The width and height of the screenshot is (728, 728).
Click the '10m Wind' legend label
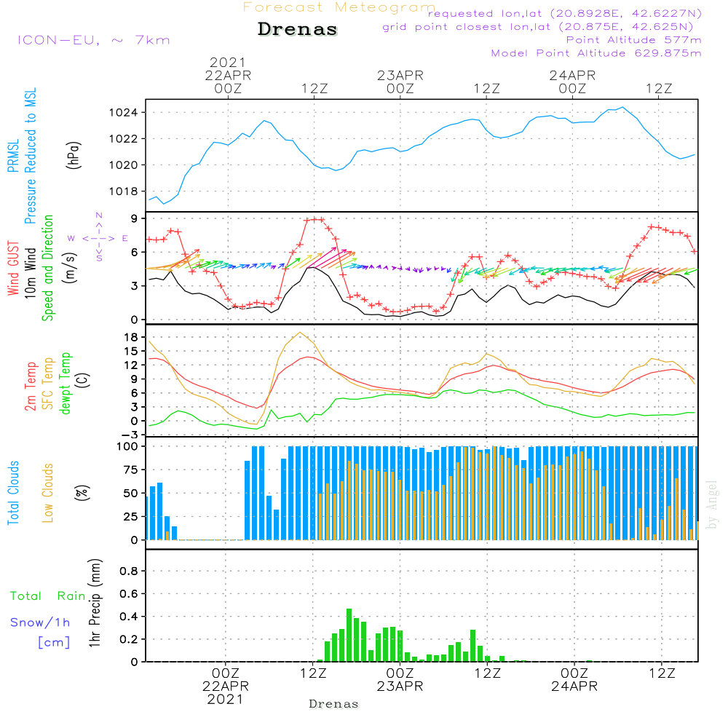pyautogui.click(x=30, y=272)
